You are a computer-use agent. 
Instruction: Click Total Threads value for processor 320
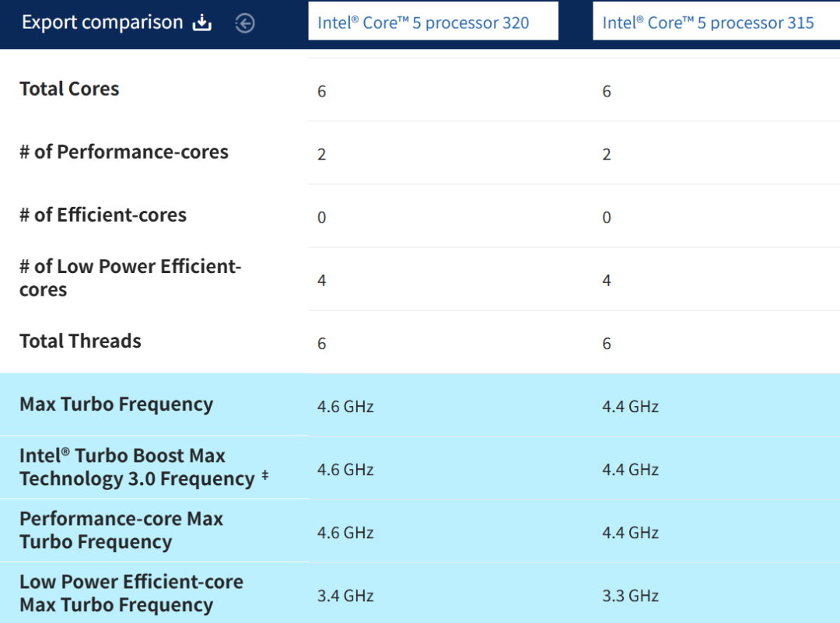(x=321, y=344)
